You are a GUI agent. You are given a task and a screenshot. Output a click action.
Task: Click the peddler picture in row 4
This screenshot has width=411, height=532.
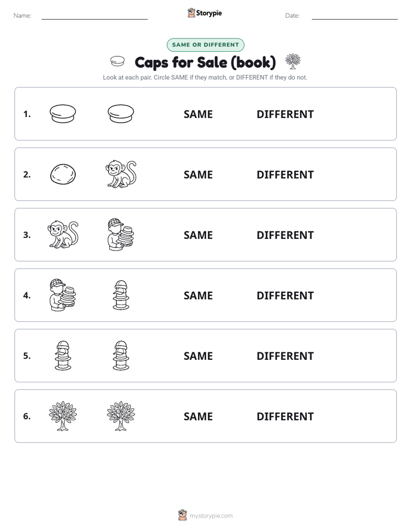pyautogui.click(x=63, y=295)
